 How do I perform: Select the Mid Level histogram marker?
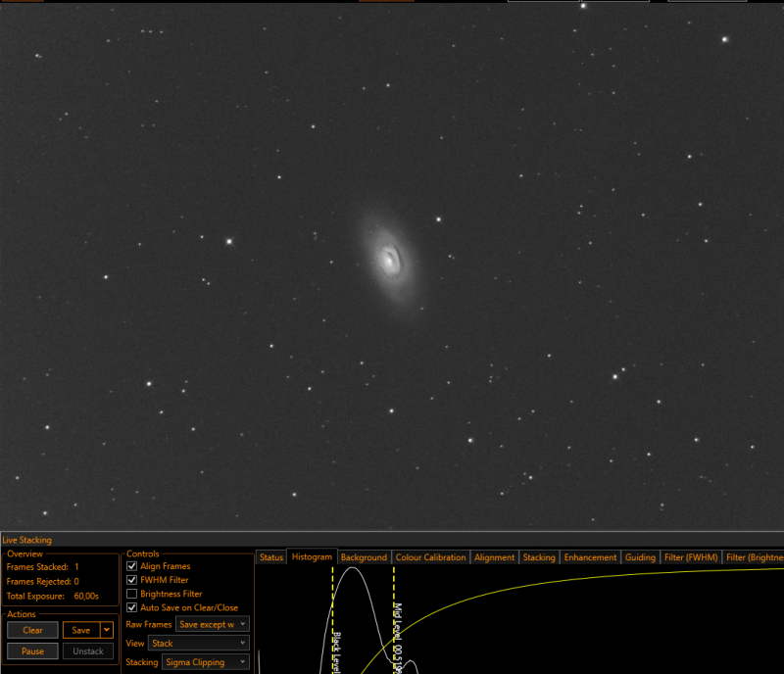[394, 620]
